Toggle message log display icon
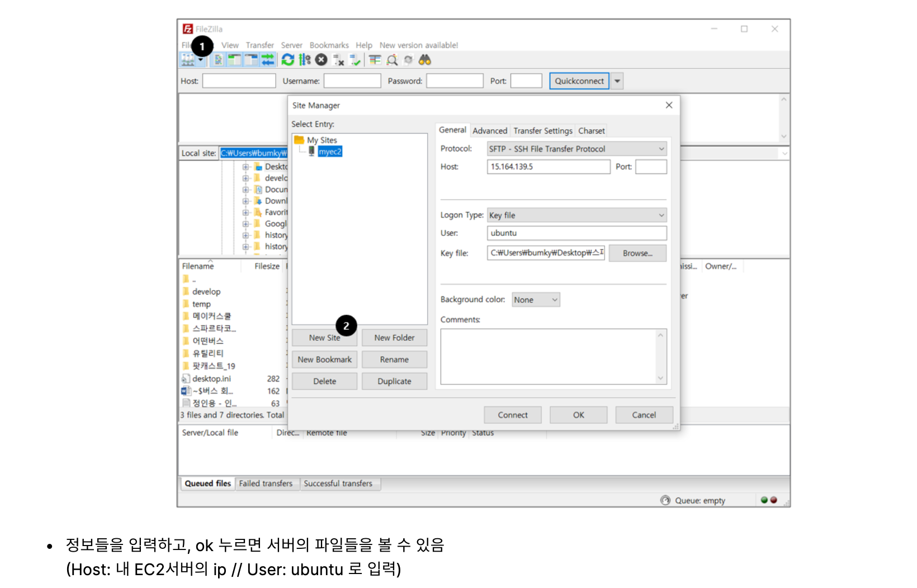 [x=219, y=60]
